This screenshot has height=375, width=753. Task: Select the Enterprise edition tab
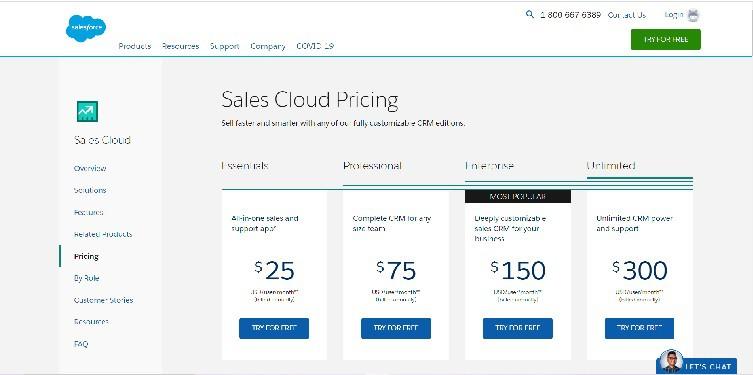489,166
